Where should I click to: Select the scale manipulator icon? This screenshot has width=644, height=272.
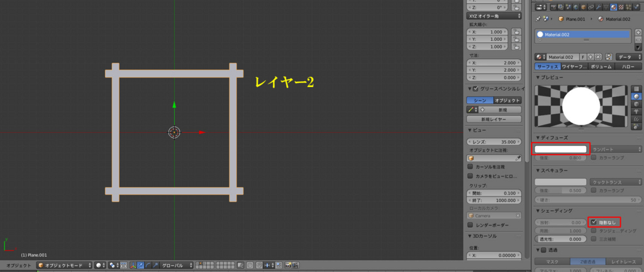[x=156, y=266]
